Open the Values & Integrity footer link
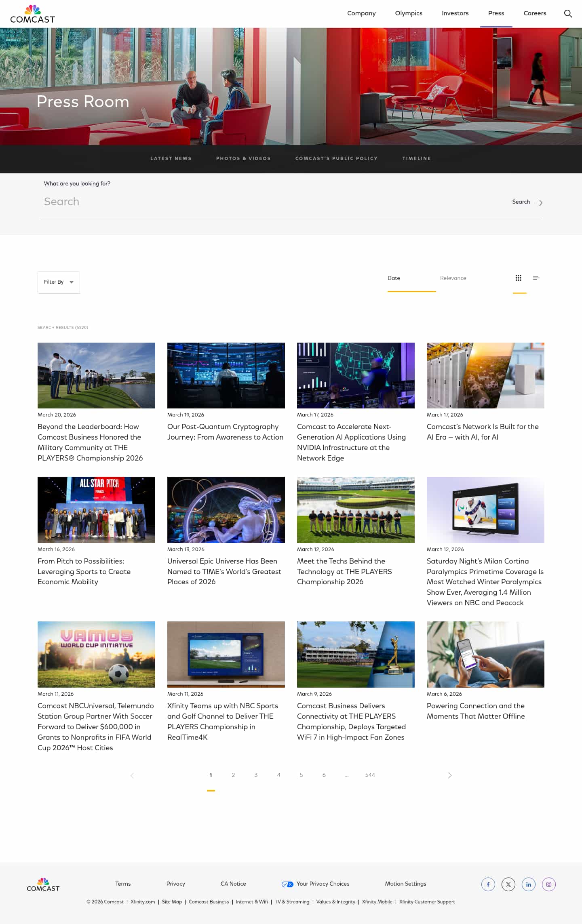Screen dimensions: 582x924 [x=335, y=902]
